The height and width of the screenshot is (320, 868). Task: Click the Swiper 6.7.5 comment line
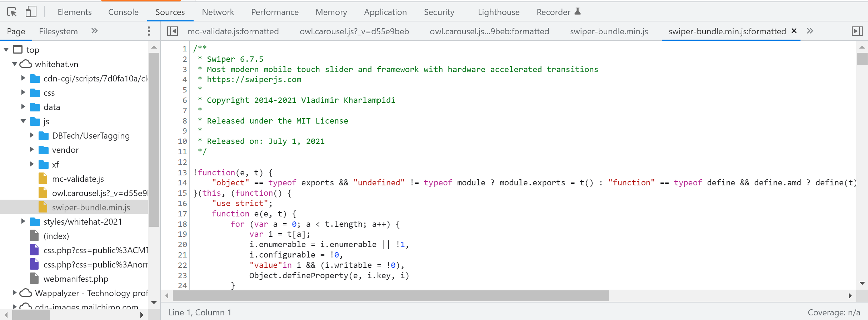coord(235,59)
